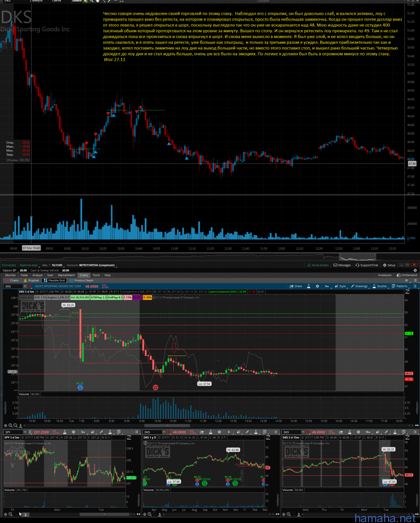This screenshot has width=420, height=523.
Task: Open the Product Depth sub-tab
Action: pyautogui.click(x=81, y=280)
